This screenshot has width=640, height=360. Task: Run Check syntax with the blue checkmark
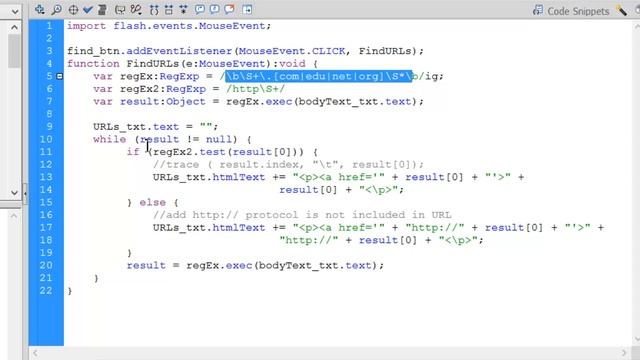[88, 9]
